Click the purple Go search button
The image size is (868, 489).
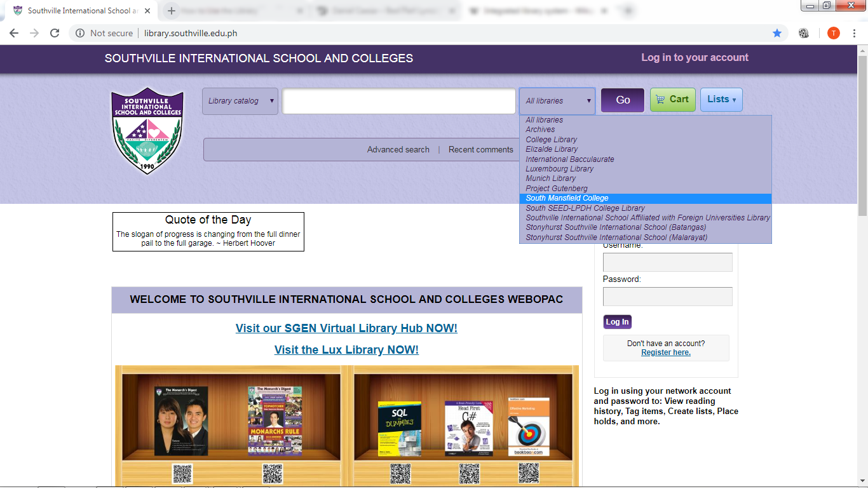tap(623, 100)
